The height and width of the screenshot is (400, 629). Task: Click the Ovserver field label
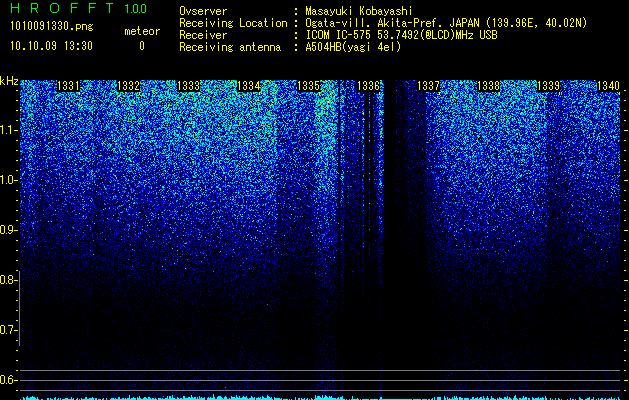point(203,11)
